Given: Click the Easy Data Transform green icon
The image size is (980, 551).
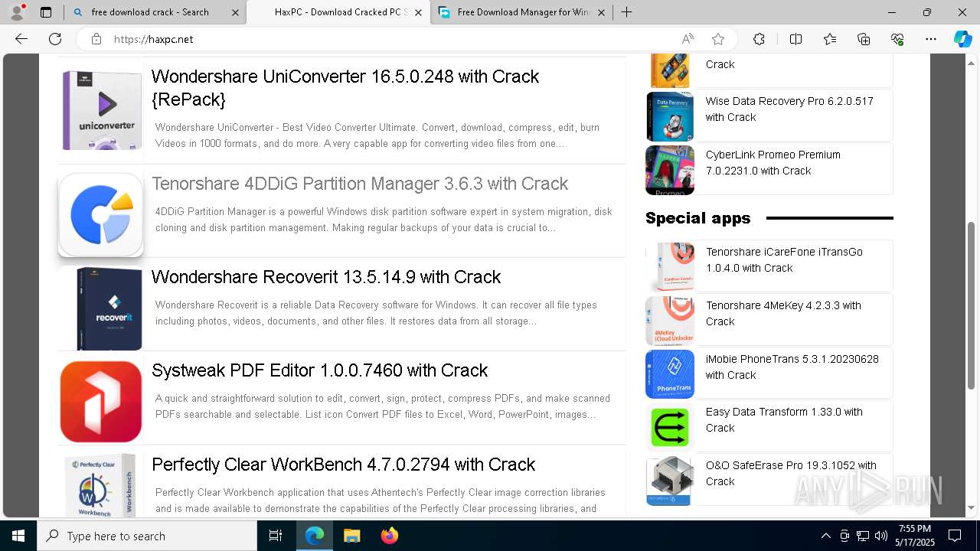Looking at the screenshot, I should click(670, 427).
